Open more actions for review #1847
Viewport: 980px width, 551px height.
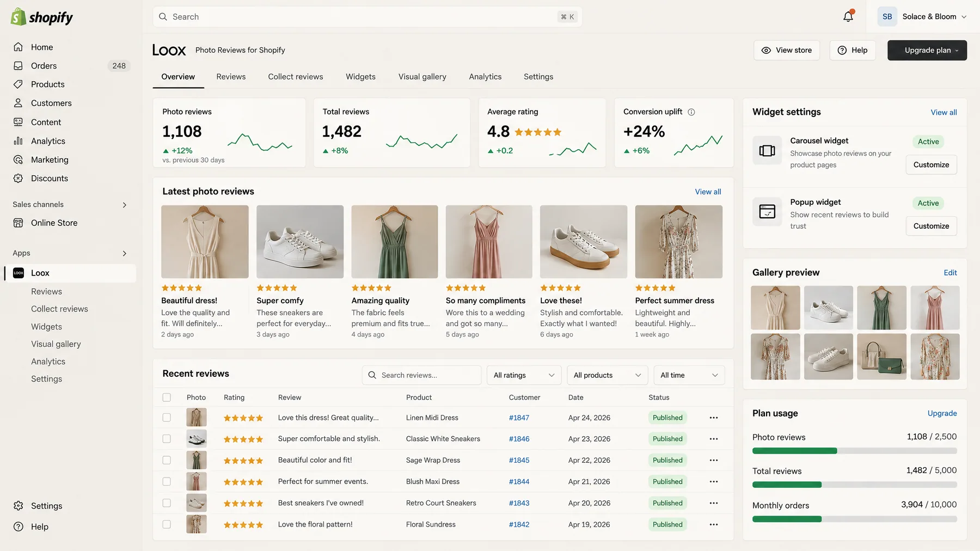click(x=714, y=418)
